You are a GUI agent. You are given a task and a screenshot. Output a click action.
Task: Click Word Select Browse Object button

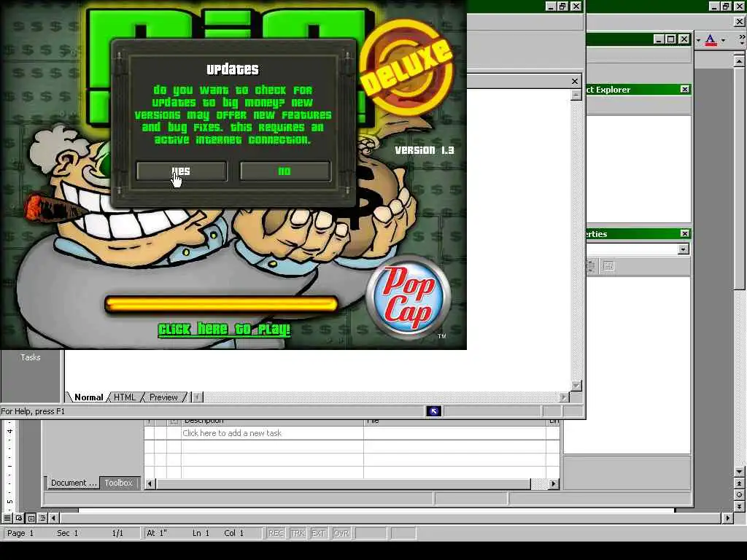coord(739,495)
